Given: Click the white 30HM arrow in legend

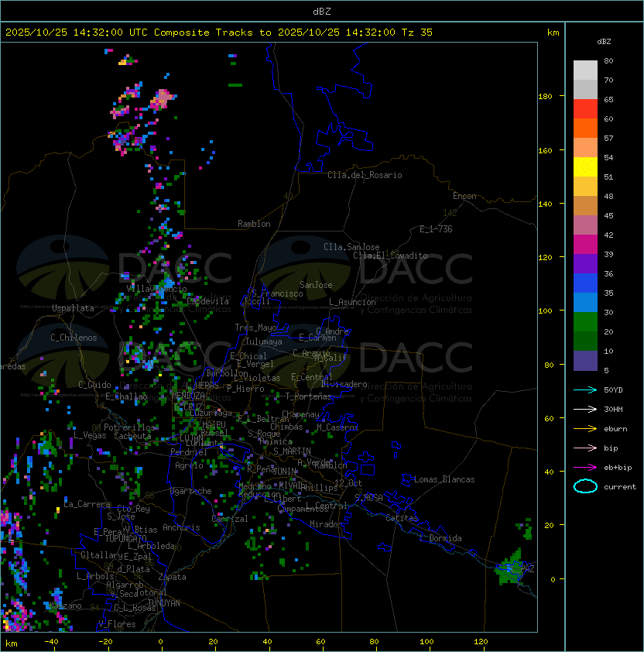Looking at the screenshot, I should pos(585,409).
